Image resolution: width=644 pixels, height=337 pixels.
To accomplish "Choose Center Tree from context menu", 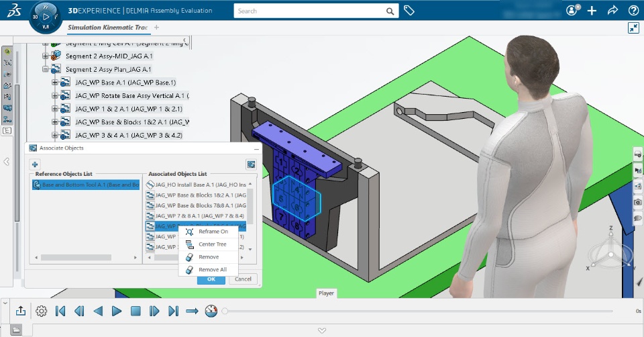I will click(x=208, y=244).
